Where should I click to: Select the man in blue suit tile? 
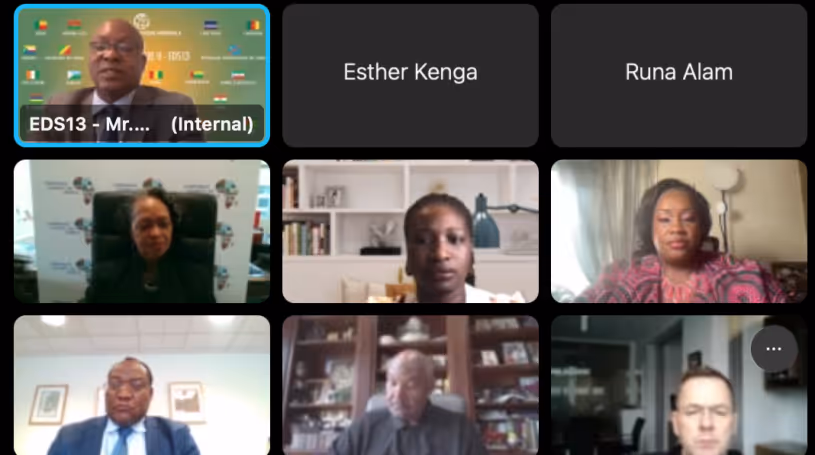142,385
